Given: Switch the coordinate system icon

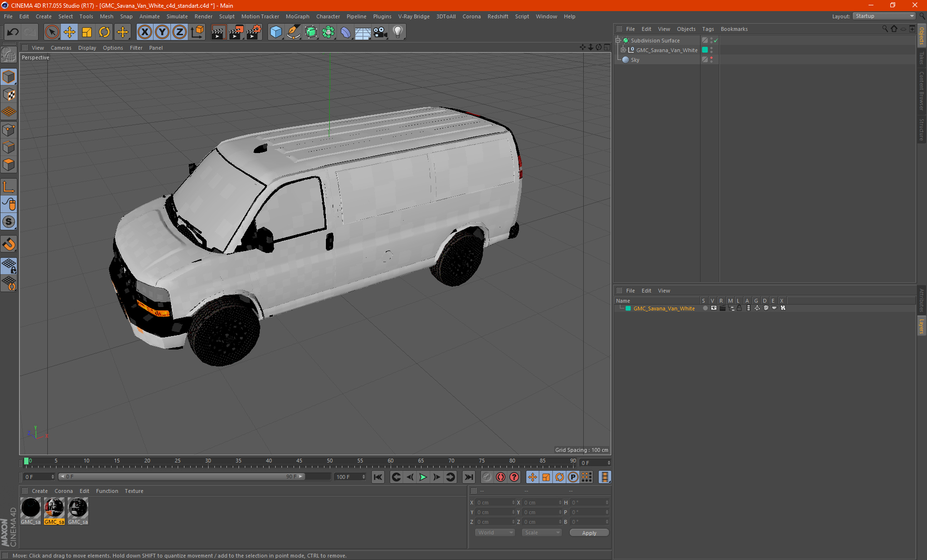Looking at the screenshot, I should tap(197, 32).
